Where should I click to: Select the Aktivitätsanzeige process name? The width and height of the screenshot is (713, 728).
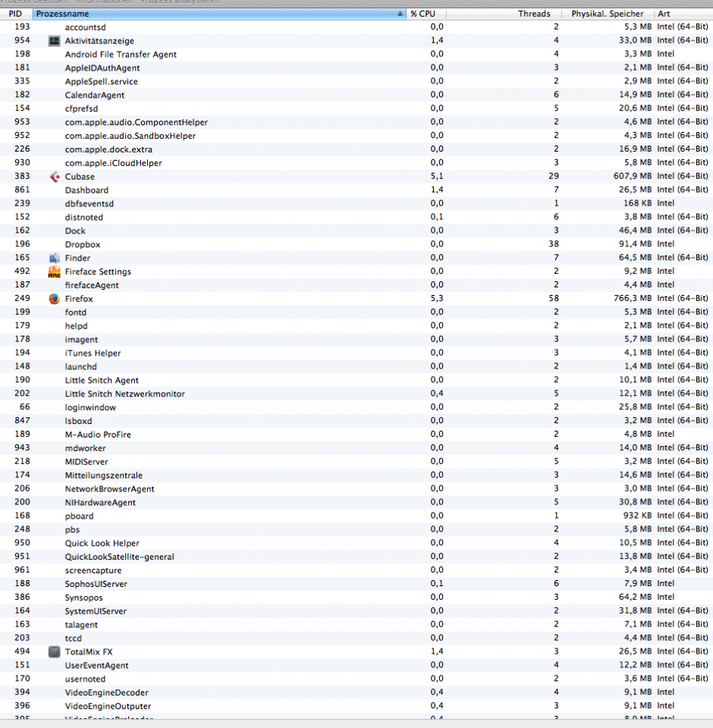click(99, 41)
